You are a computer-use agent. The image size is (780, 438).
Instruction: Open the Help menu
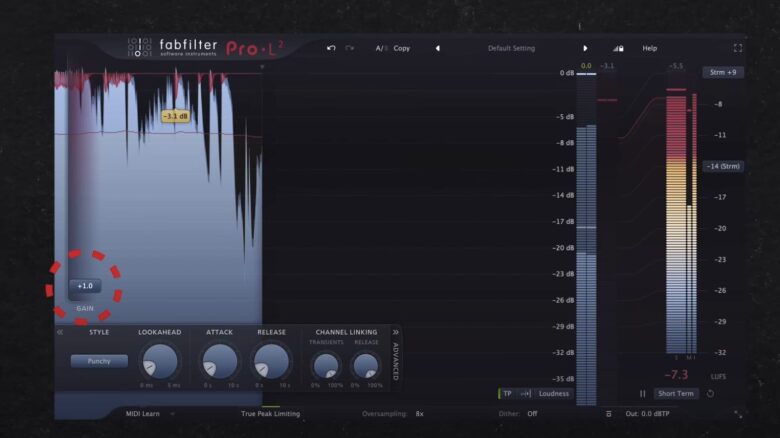point(650,48)
